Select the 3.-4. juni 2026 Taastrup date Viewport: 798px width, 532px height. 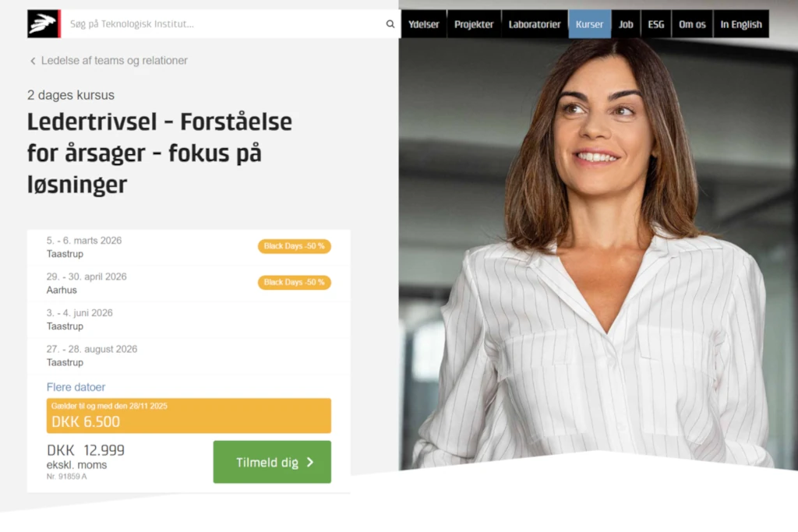pos(189,319)
